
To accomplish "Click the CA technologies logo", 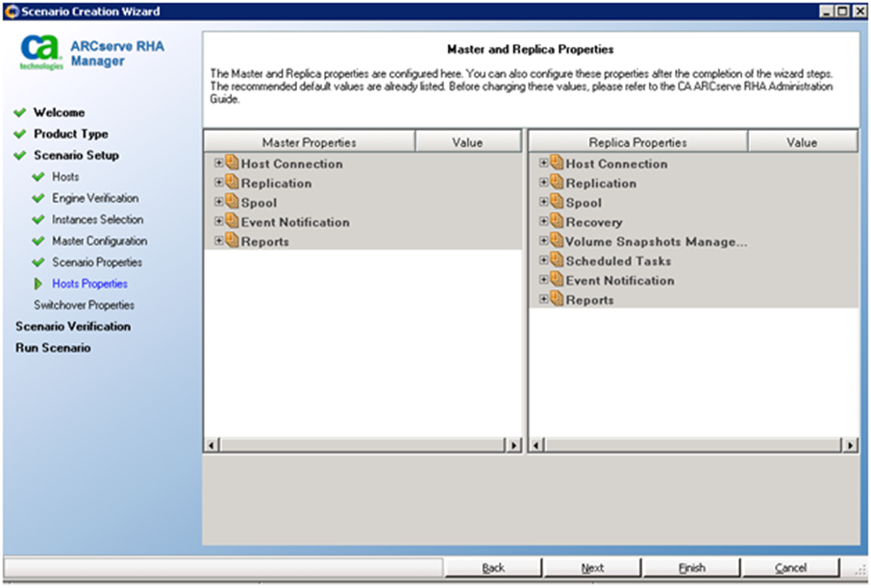I will pyautogui.click(x=41, y=53).
